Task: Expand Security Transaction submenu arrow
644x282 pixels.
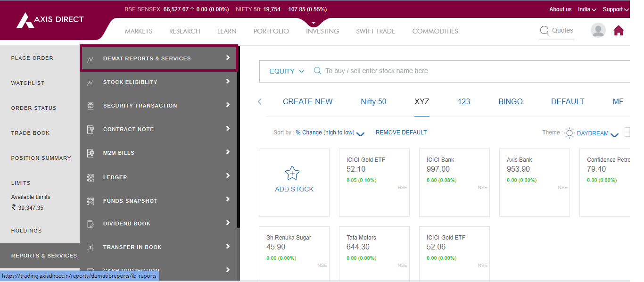Action: coord(228,105)
